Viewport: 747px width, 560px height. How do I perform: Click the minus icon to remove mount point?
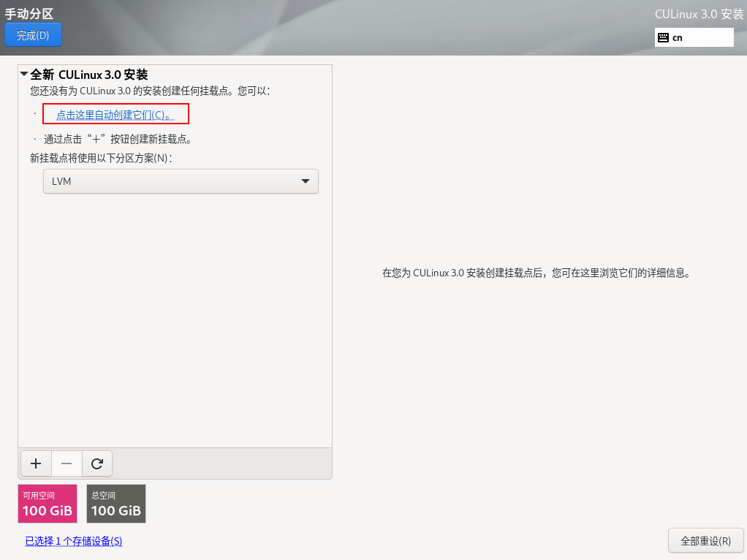(x=67, y=463)
